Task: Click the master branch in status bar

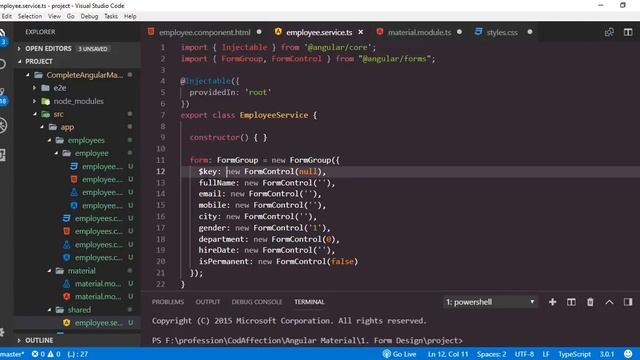Action: pos(12,354)
